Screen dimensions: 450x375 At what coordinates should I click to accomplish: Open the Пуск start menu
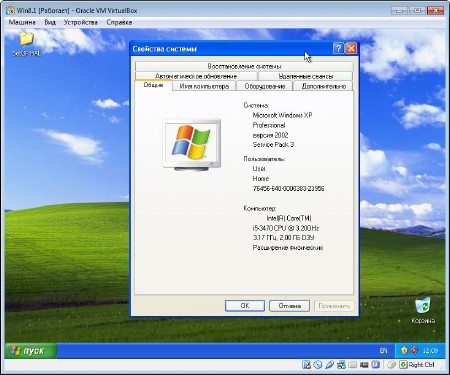pos(30,351)
